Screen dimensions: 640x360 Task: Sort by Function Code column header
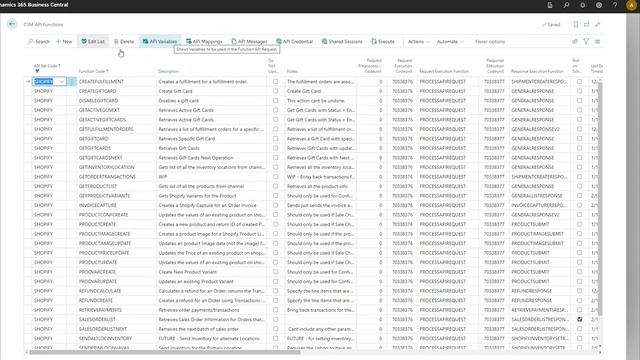(x=93, y=71)
